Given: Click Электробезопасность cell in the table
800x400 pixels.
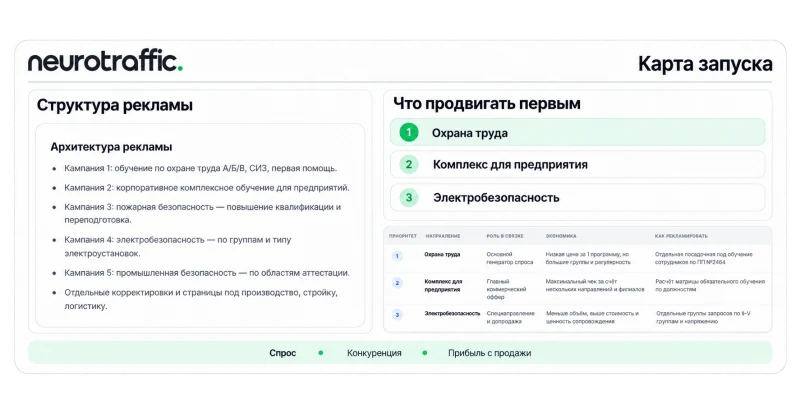Looking at the screenshot, I should click(452, 313).
